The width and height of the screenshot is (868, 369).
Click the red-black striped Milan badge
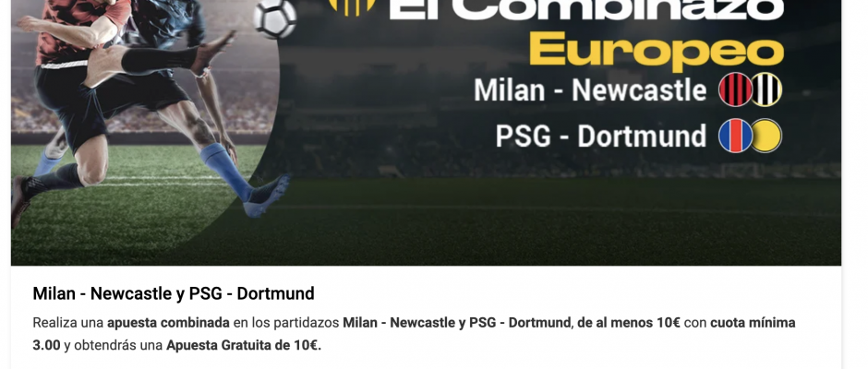pyautogui.click(x=735, y=89)
